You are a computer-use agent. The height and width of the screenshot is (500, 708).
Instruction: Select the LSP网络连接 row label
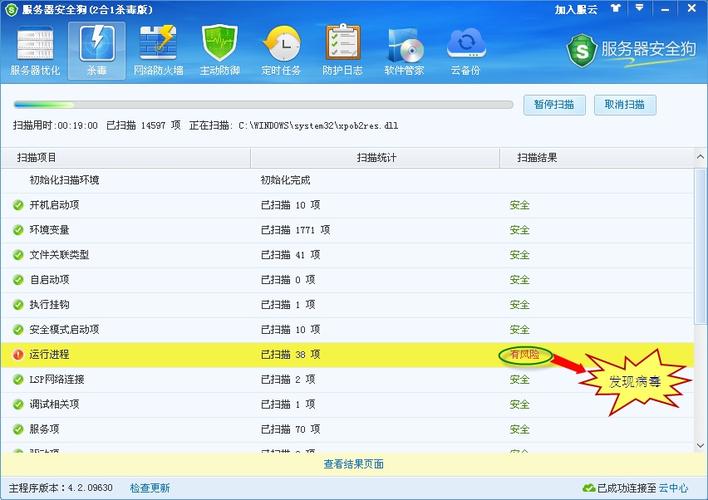pos(57,379)
